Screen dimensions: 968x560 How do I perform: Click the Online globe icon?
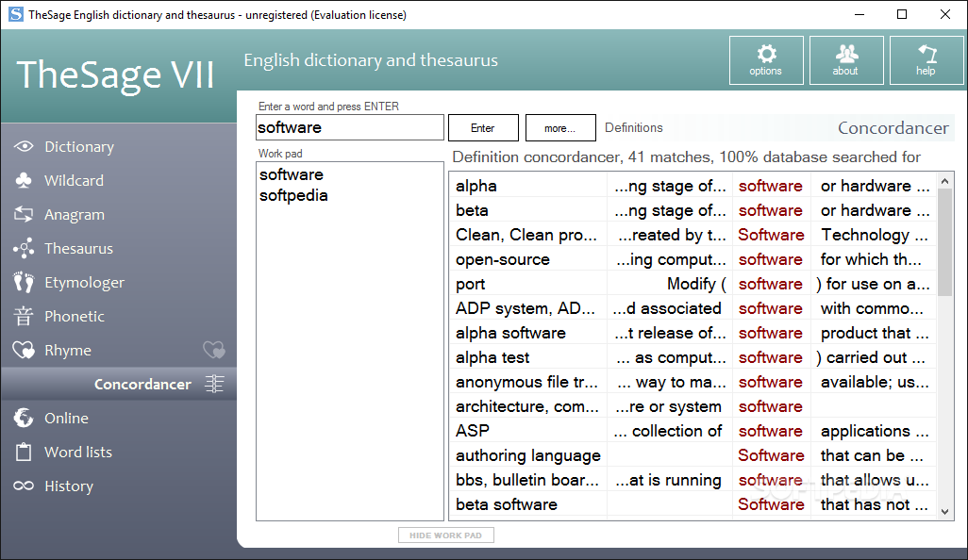pyautogui.click(x=24, y=419)
